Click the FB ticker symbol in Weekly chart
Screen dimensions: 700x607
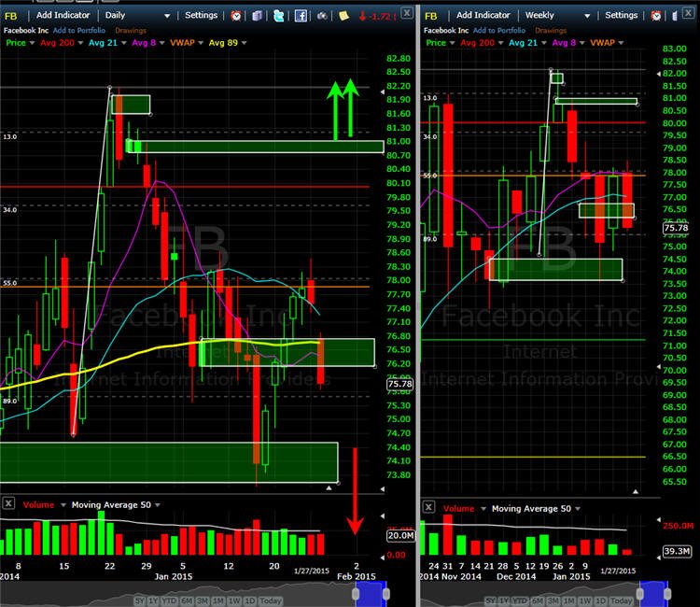coord(431,16)
